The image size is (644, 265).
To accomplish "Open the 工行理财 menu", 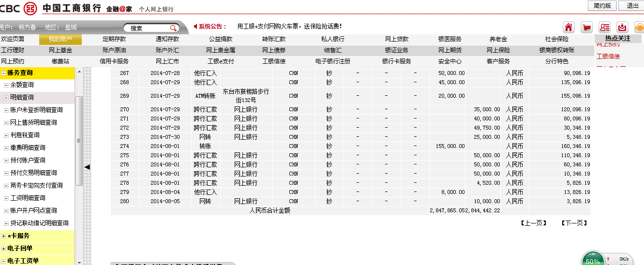I will coord(13,50).
